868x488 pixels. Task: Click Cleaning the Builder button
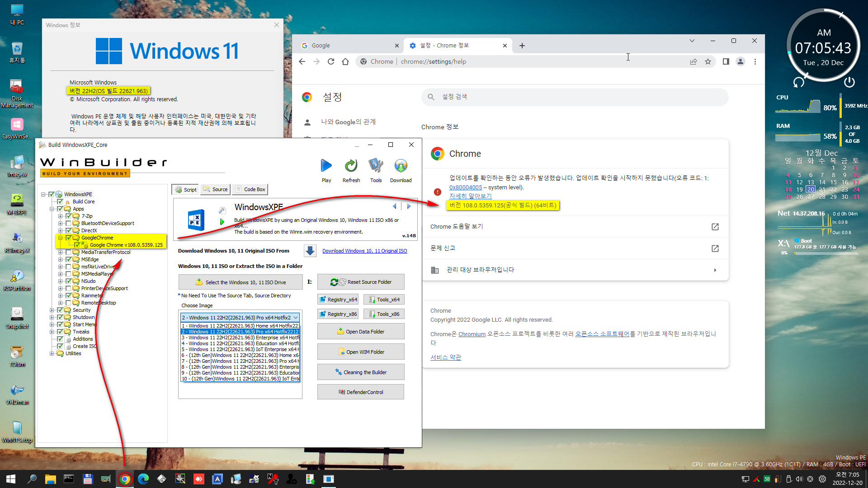coord(361,372)
